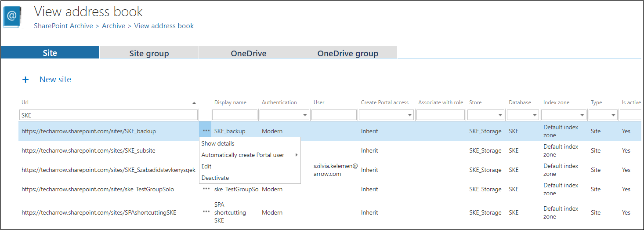Open the Create Portal access filter dropdown
644x230 pixels.
tap(409, 115)
